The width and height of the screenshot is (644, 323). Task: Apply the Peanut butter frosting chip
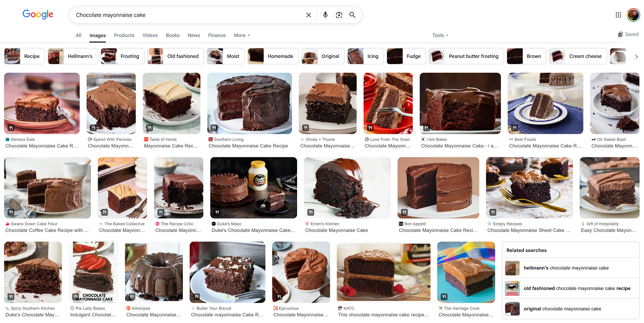click(466, 56)
